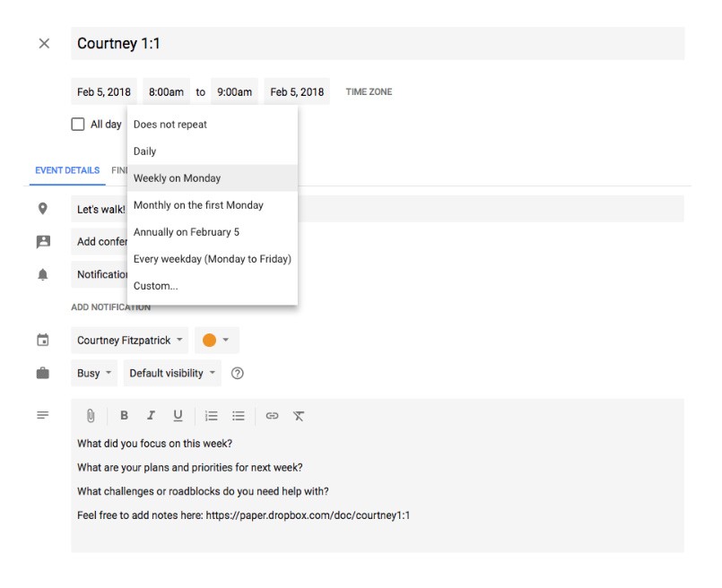Expand the Courtney Fitzpatrick calendar dropdown
This screenshot has width=722, height=588.
[x=130, y=341]
